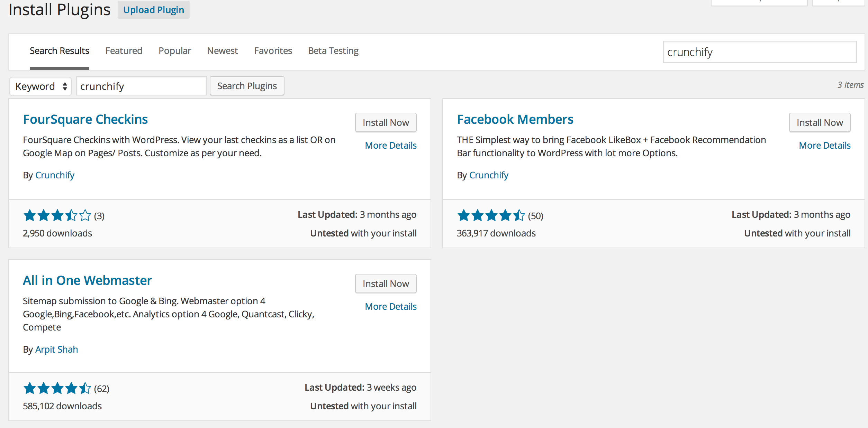Open the Search Results tab
This screenshot has height=428, width=868.
(x=59, y=51)
